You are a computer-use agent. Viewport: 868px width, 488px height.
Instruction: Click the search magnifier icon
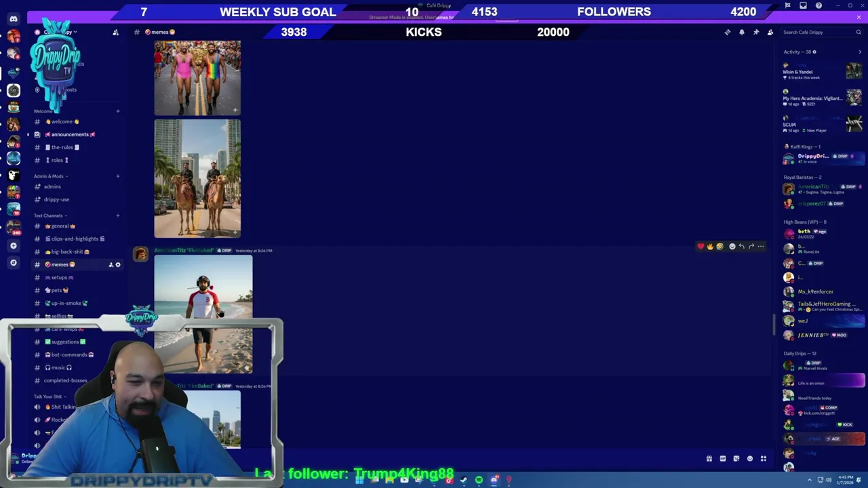[x=859, y=32]
